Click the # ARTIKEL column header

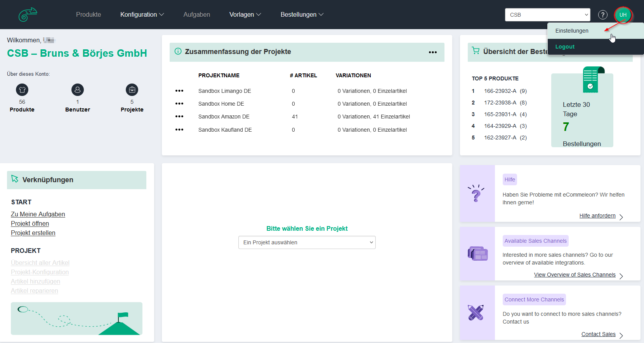tap(304, 75)
